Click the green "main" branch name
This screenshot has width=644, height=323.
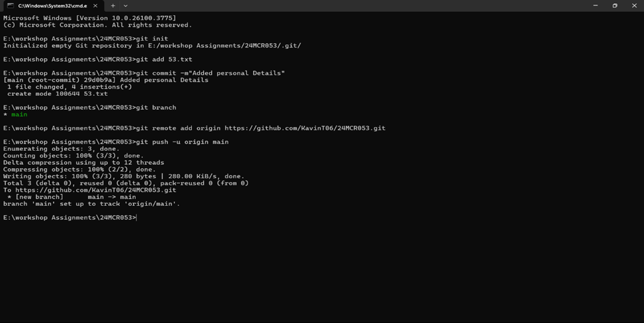click(x=19, y=115)
